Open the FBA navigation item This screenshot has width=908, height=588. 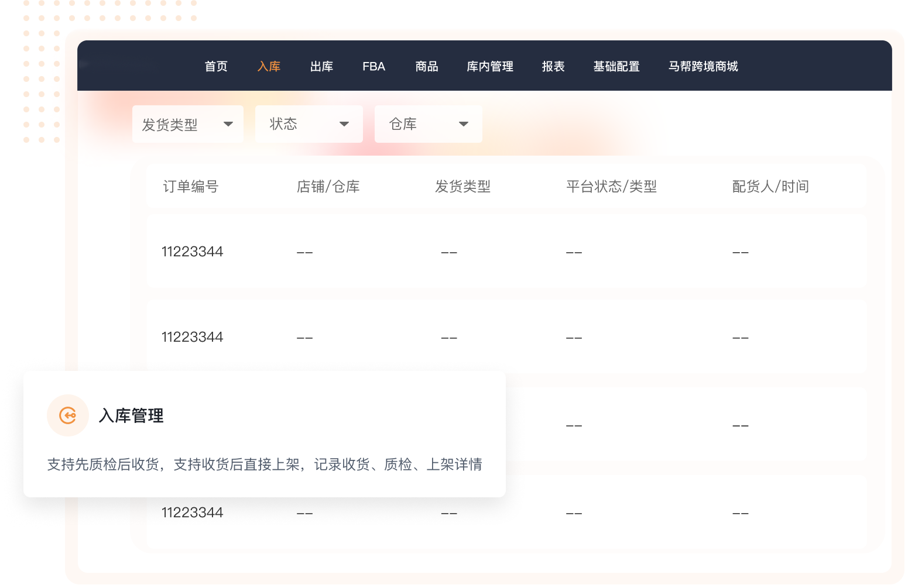coord(374,67)
